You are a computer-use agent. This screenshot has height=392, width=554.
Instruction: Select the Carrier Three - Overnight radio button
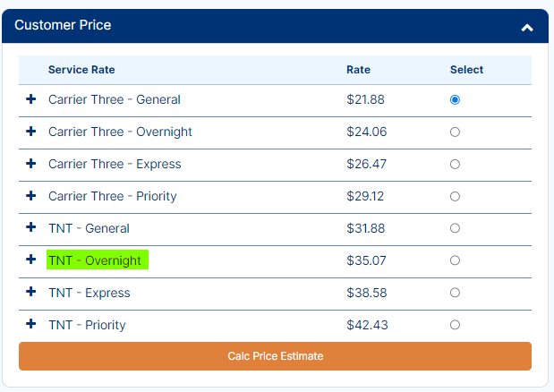pos(455,132)
